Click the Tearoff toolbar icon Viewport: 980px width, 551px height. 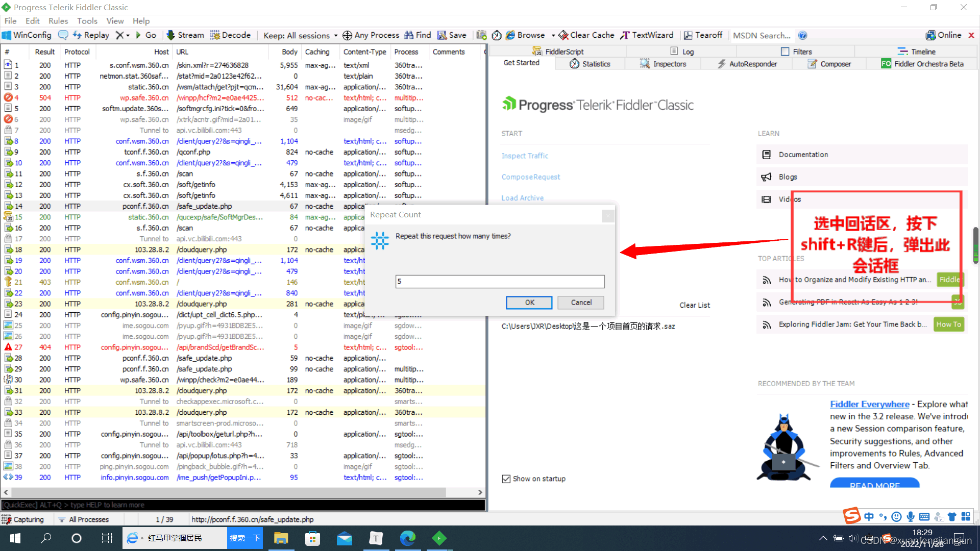click(703, 35)
